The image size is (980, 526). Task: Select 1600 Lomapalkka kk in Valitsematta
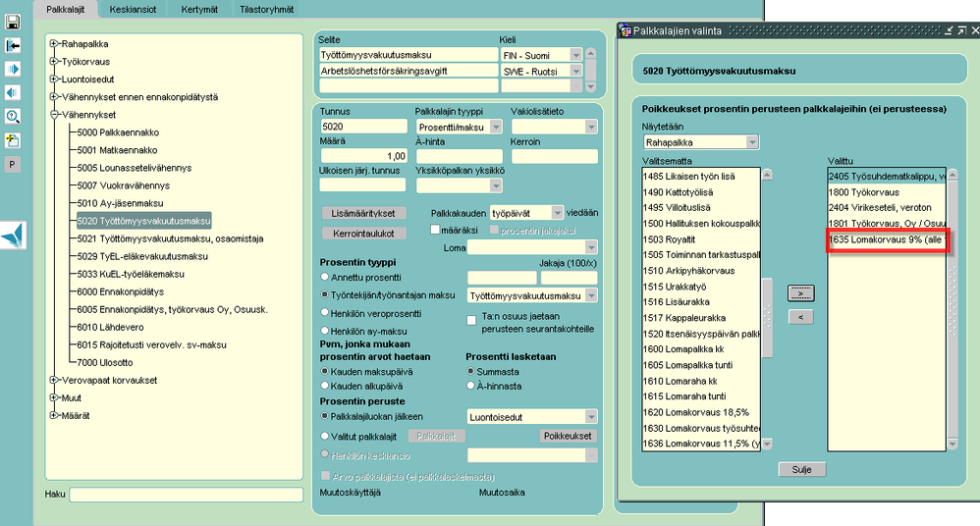(683, 349)
